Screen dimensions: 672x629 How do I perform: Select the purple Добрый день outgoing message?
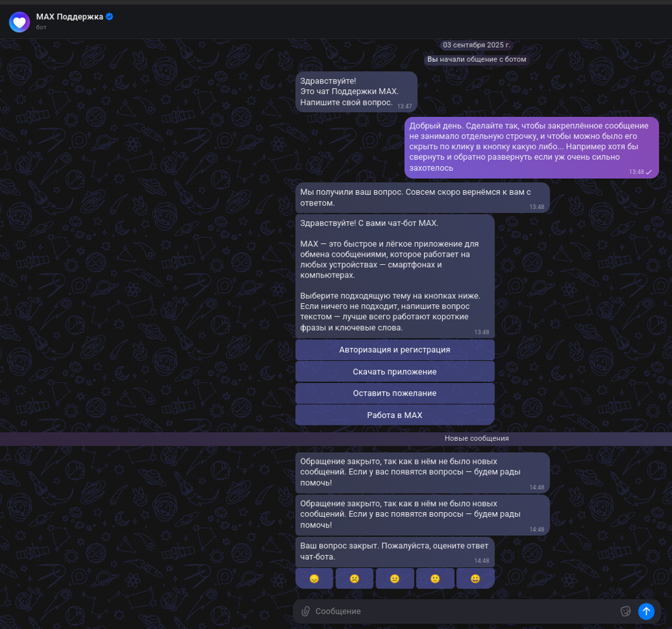click(532, 147)
